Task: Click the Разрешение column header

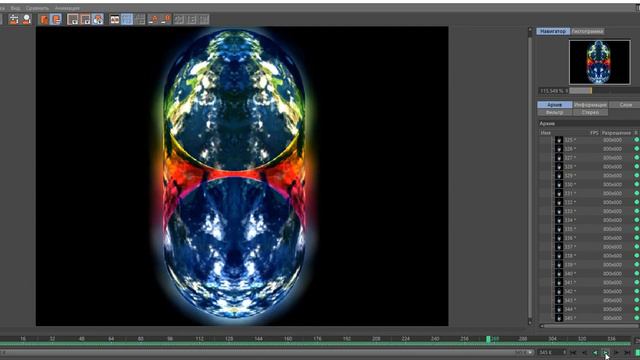Action: tap(616, 133)
